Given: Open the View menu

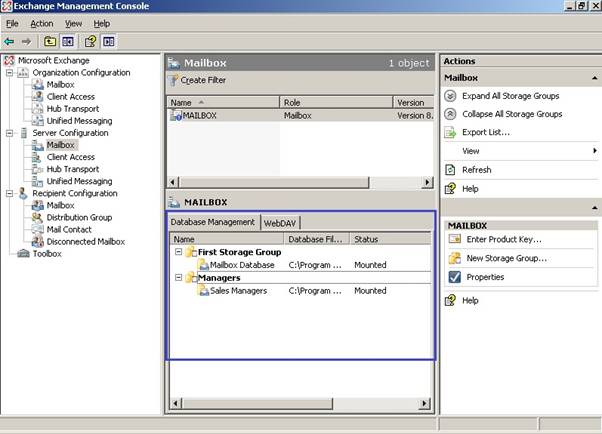Looking at the screenshot, I should tap(73, 23).
